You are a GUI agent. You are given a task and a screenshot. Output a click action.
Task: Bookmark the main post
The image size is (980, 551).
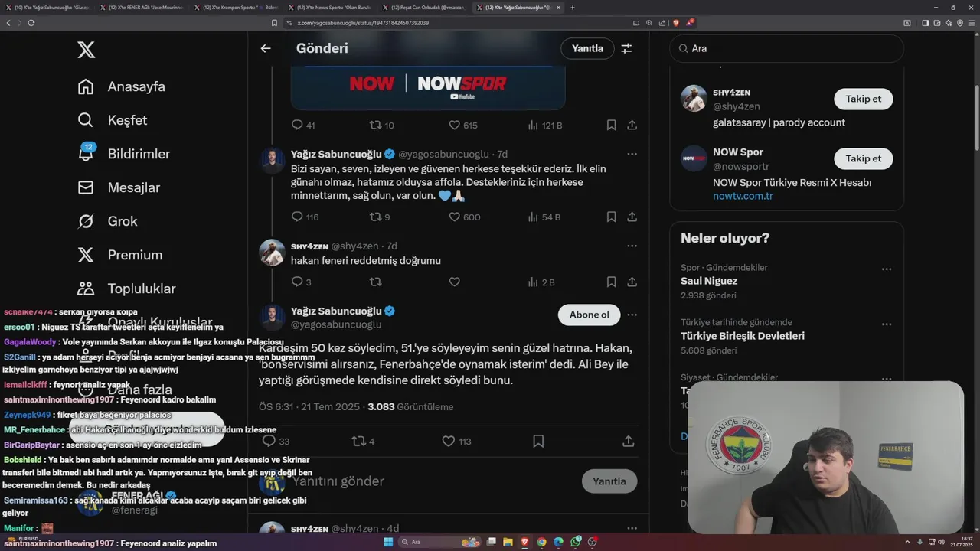pyautogui.click(x=538, y=441)
